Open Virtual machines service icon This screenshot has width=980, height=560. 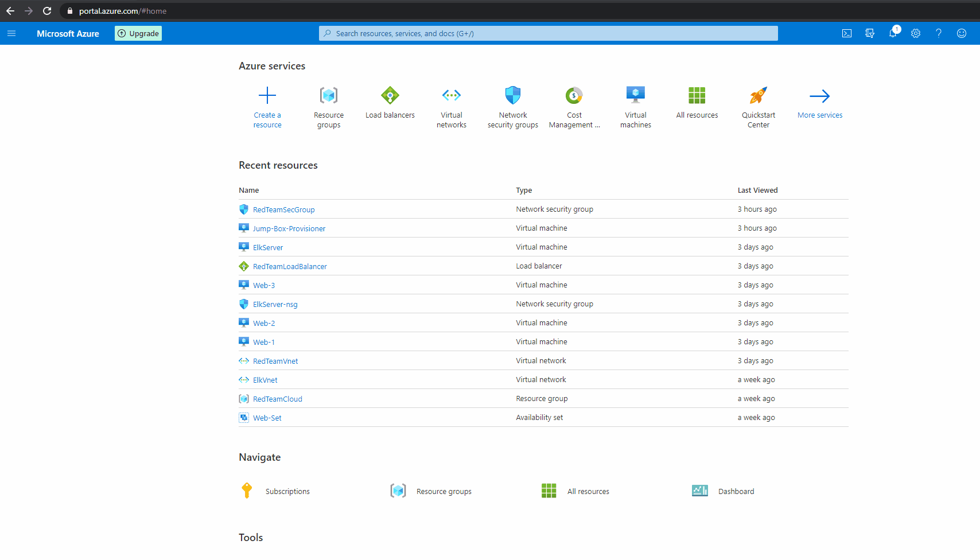[x=636, y=95]
